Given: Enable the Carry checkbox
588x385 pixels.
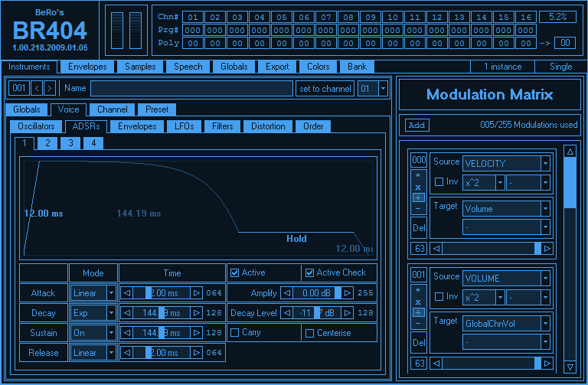Looking at the screenshot, I should coord(234,333).
